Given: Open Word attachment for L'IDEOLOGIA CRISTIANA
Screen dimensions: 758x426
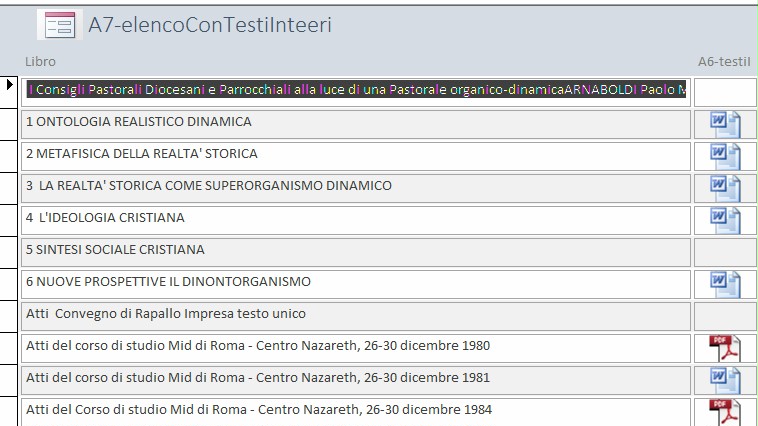Looking at the screenshot, I should [x=725, y=220].
